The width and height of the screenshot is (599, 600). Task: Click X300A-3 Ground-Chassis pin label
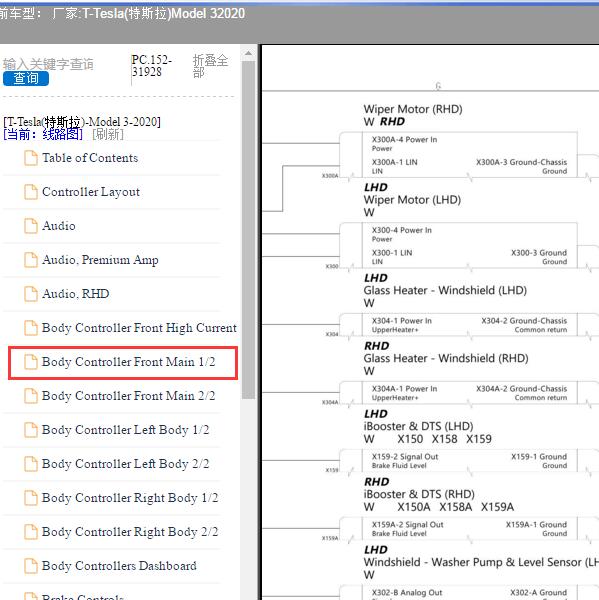(522, 162)
